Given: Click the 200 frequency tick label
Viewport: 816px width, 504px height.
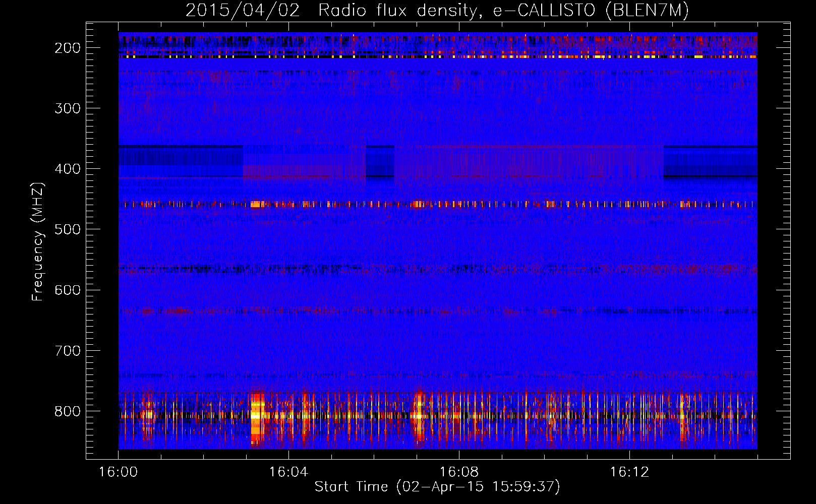Looking at the screenshot, I should click(x=68, y=48).
